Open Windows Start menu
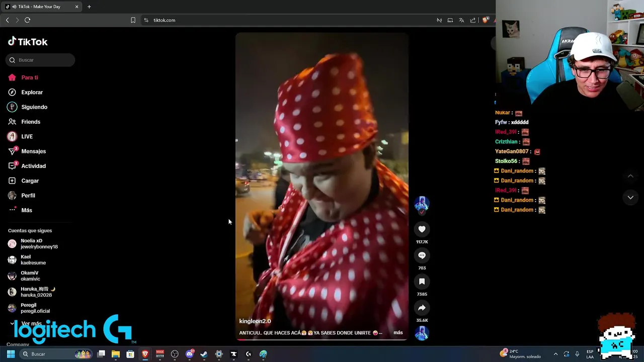 coord(11,354)
